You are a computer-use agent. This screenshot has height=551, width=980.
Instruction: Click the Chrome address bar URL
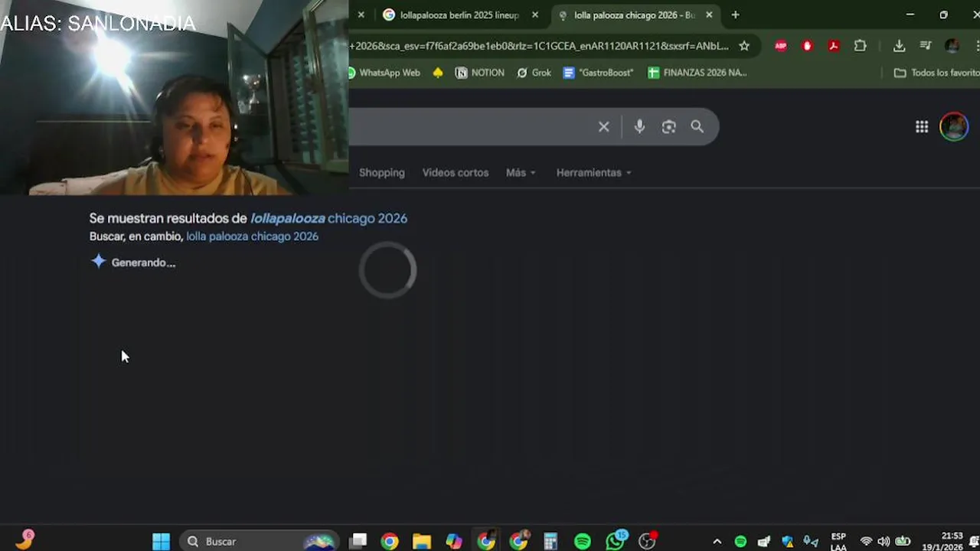coord(539,46)
